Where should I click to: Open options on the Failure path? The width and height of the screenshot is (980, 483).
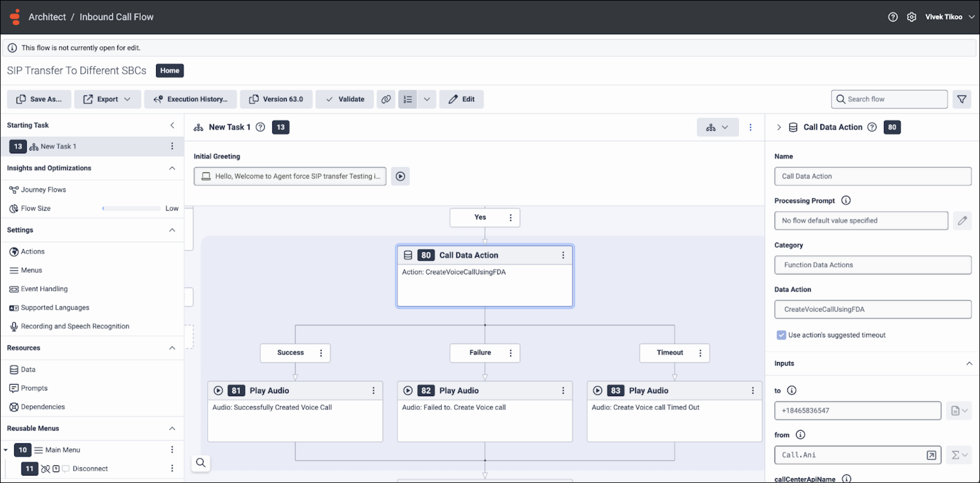(x=510, y=353)
